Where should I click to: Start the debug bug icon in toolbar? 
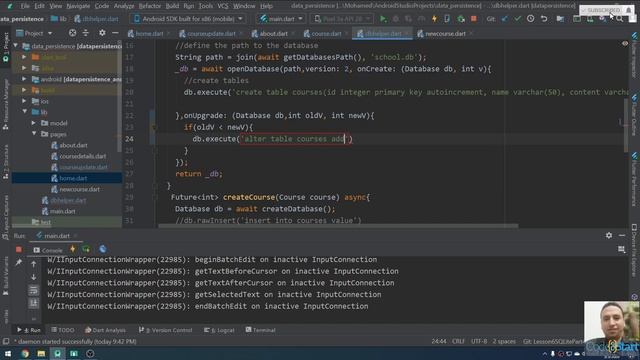[x=396, y=19]
